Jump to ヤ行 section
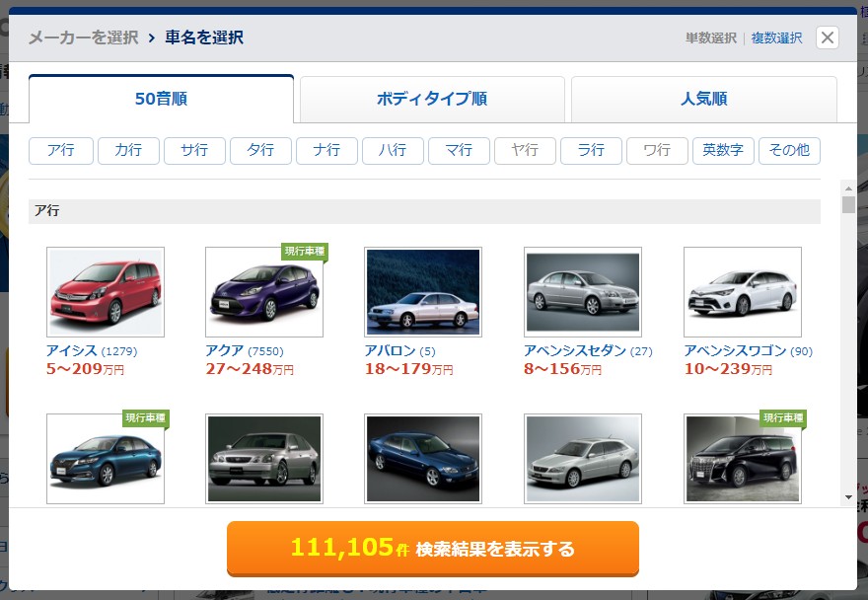This screenshot has height=600, width=868. 525,151
